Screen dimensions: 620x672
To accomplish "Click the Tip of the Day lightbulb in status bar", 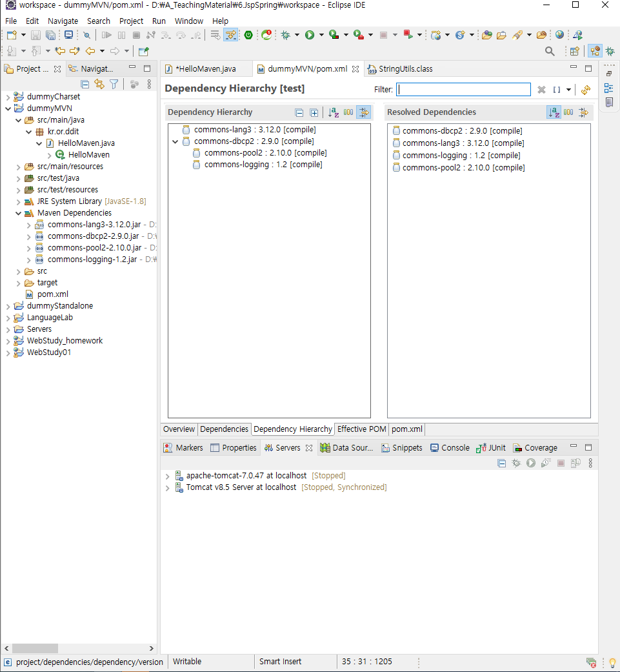I will [x=612, y=662].
